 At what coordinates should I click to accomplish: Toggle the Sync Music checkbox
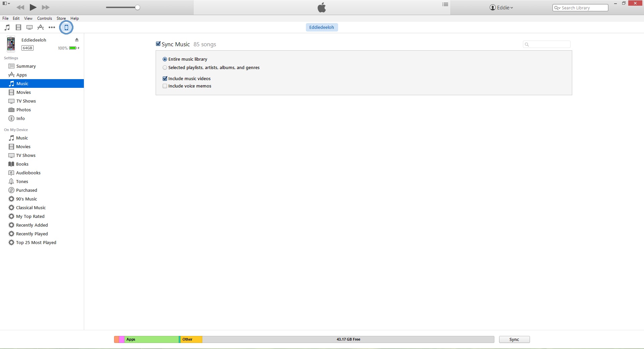(x=158, y=44)
